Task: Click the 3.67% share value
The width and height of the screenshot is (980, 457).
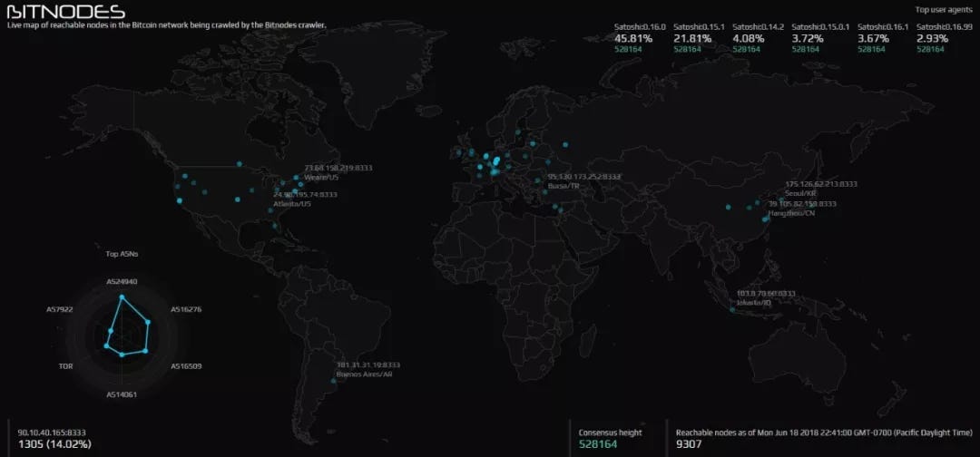Action: [x=873, y=39]
